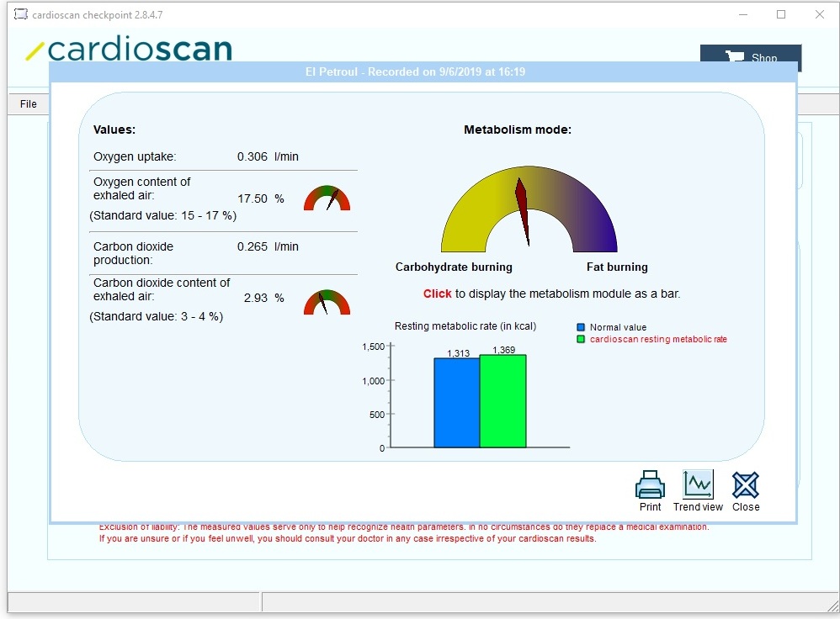Click the metabolism mode gauge

pos(529,209)
